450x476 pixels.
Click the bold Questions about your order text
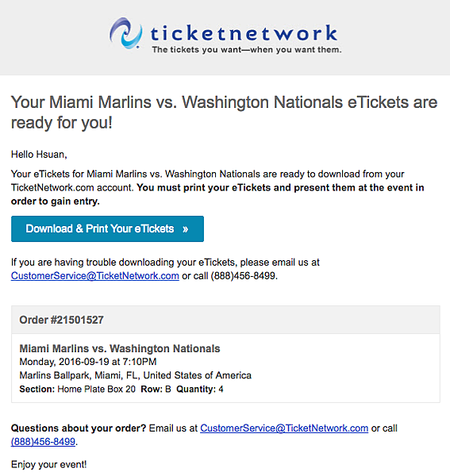[79, 428]
